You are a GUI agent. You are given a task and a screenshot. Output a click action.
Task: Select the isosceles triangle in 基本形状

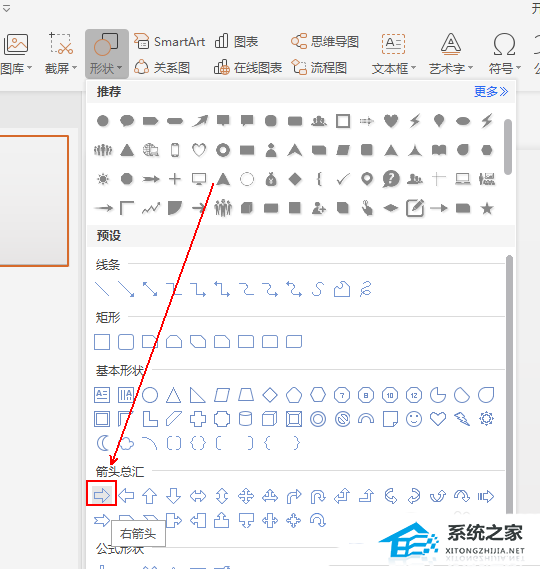173,395
